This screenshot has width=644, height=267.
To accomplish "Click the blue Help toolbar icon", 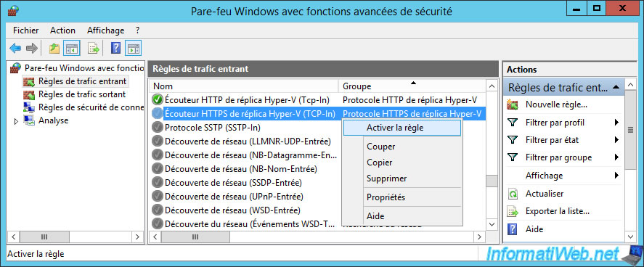I will tap(116, 49).
